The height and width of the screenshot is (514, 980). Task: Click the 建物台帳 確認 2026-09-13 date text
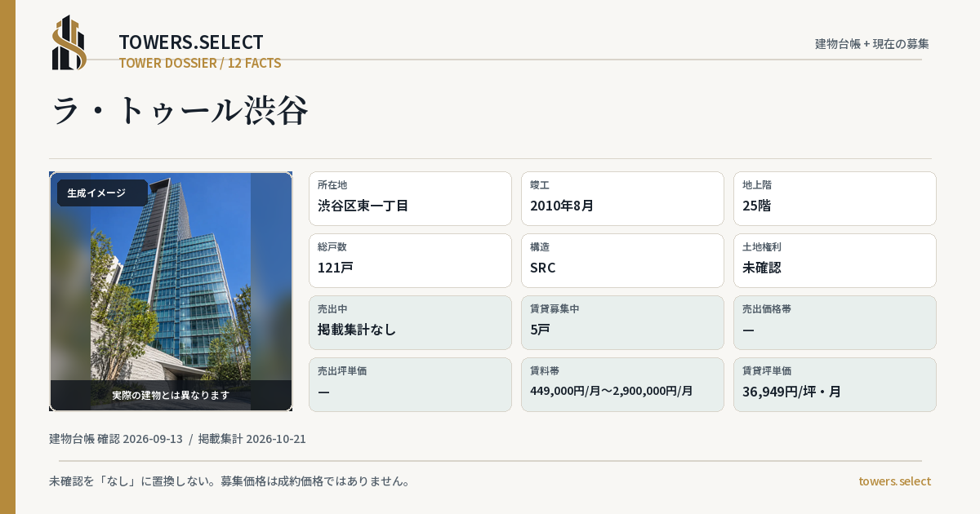coord(116,439)
